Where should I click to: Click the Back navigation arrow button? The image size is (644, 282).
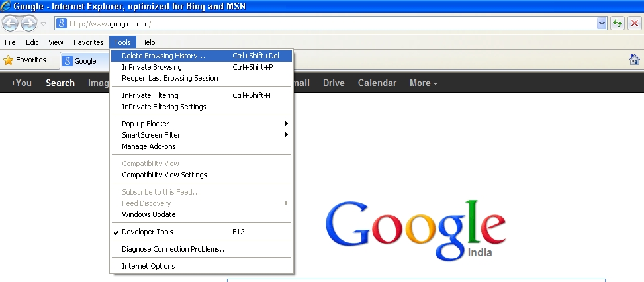[x=11, y=23]
